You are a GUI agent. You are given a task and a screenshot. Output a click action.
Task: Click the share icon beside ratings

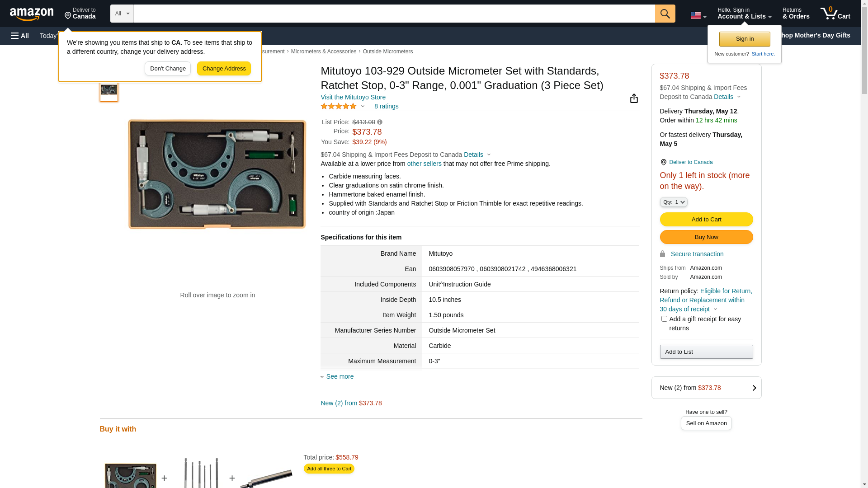click(x=634, y=99)
